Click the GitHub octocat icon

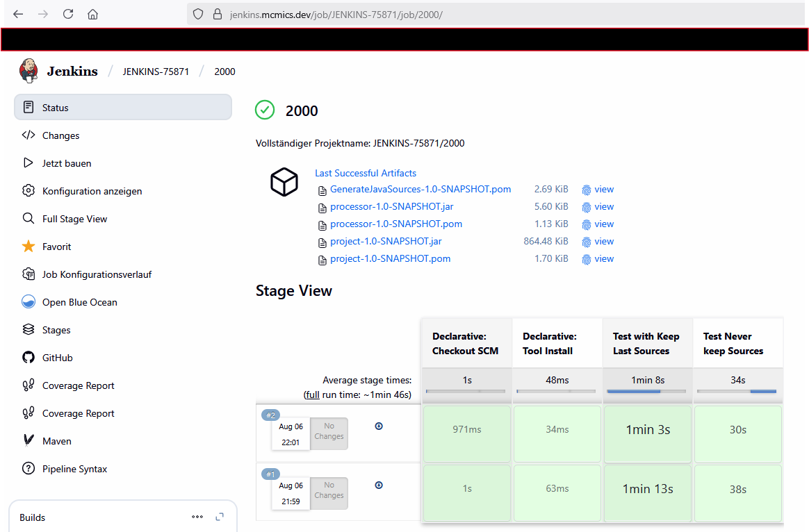pyautogui.click(x=28, y=358)
